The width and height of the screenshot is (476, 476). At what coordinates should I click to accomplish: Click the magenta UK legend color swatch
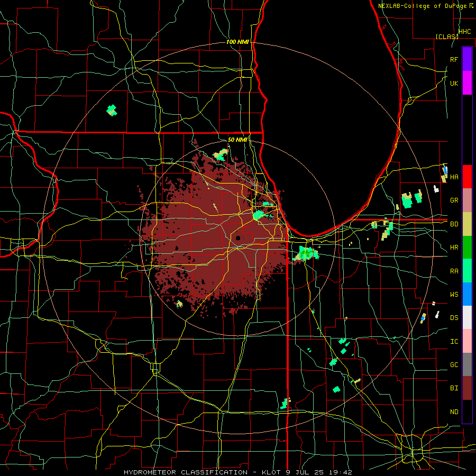[x=467, y=83]
